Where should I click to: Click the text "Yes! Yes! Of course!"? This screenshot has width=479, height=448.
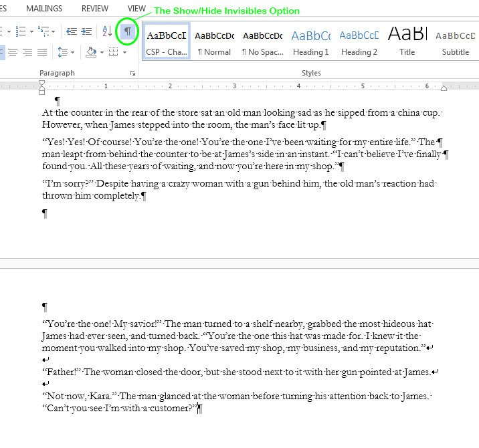[x=87, y=142]
